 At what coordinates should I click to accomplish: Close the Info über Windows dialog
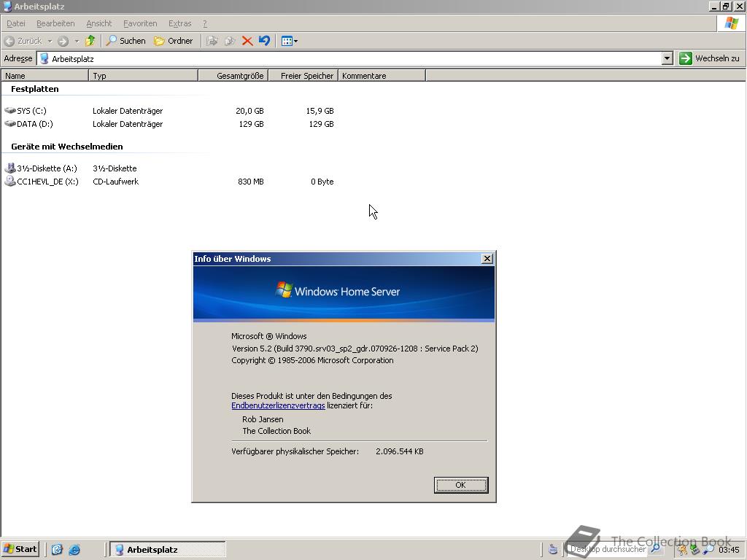(x=487, y=259)
